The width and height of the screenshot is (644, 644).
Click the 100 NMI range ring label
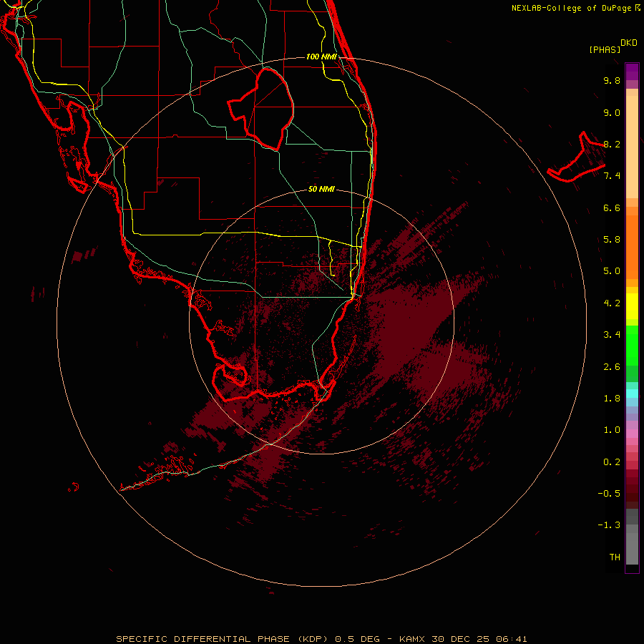click(321, 57)
